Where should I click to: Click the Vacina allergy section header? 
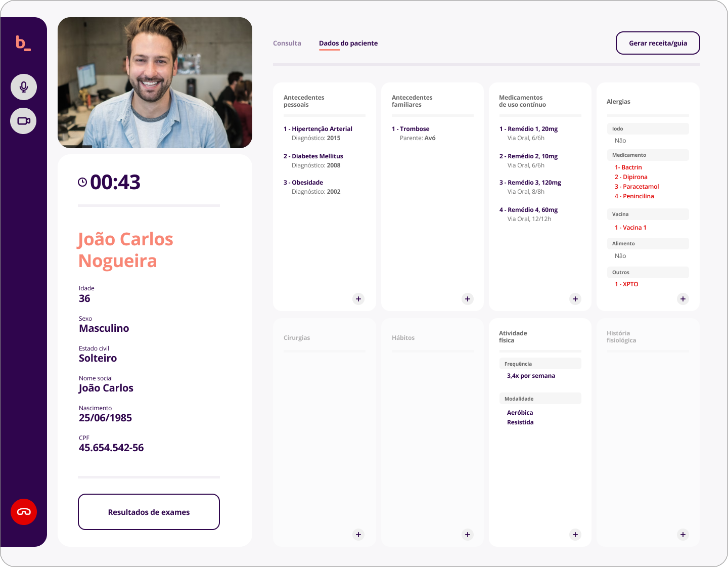click(648, 214)
